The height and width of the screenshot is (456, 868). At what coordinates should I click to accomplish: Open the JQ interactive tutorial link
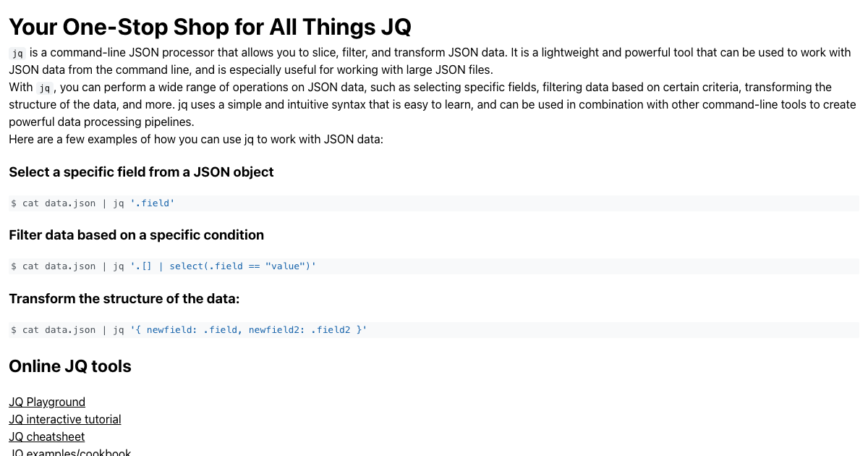pyautogui.click(x=65, y=419)
